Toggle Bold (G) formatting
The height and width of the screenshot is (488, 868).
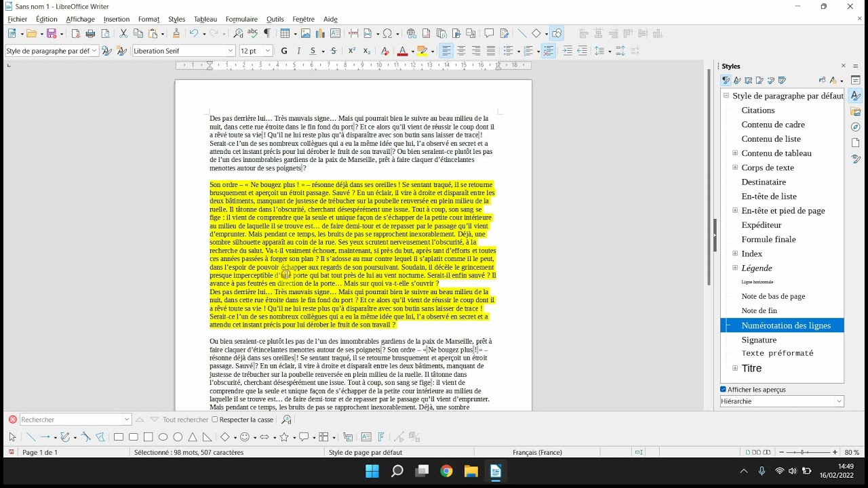coord(284,51)
